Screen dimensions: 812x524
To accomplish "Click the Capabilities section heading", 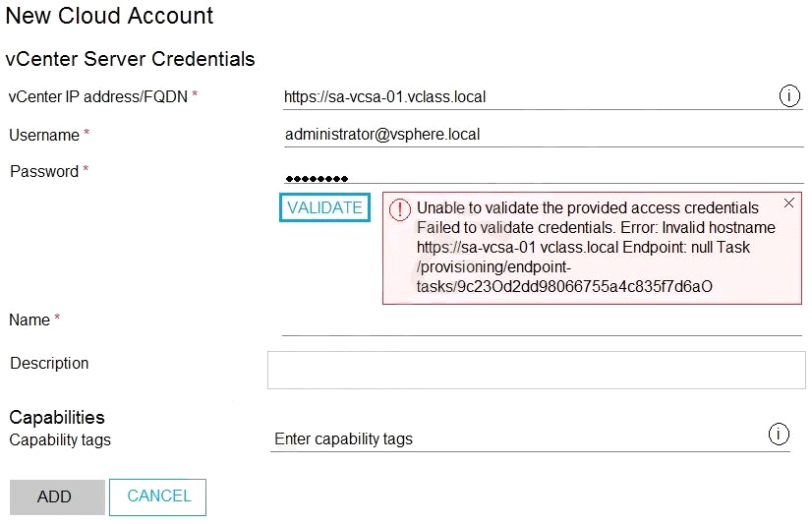I will click(x=57, y=417).
